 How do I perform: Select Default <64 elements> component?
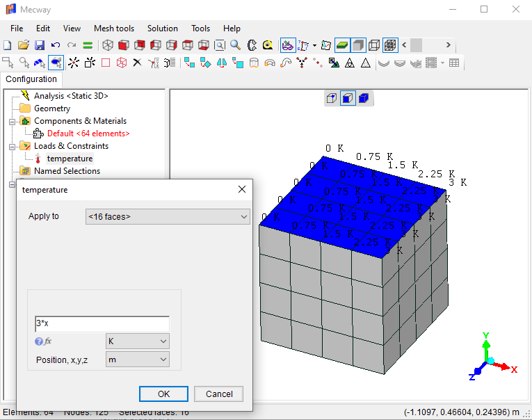click(88, 134)
